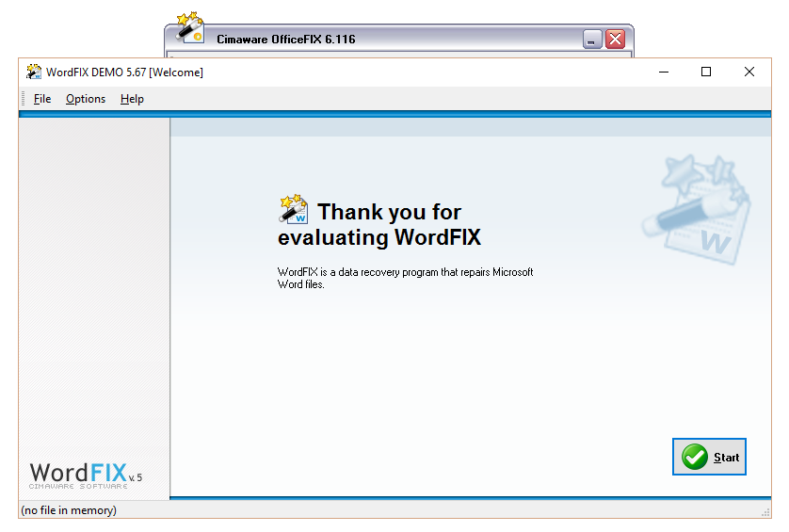Click the Start button

click(709, 457)
